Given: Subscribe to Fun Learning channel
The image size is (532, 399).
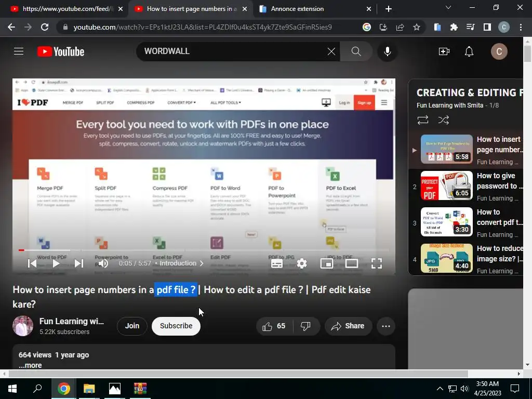Looking at the screenshot, I should click(176, 326).
